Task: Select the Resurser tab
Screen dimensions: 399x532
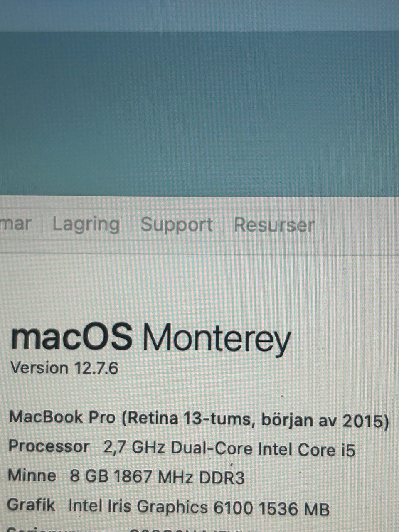Action: [x=274, y=225]
